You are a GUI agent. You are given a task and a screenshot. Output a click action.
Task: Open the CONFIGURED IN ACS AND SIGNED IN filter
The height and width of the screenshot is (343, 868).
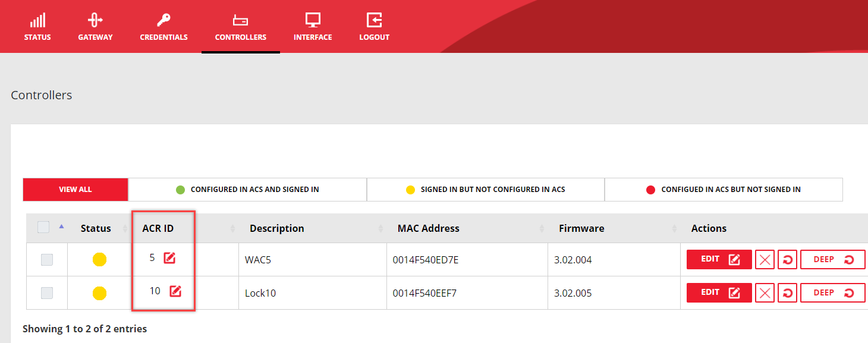click(x=247, y=189)
